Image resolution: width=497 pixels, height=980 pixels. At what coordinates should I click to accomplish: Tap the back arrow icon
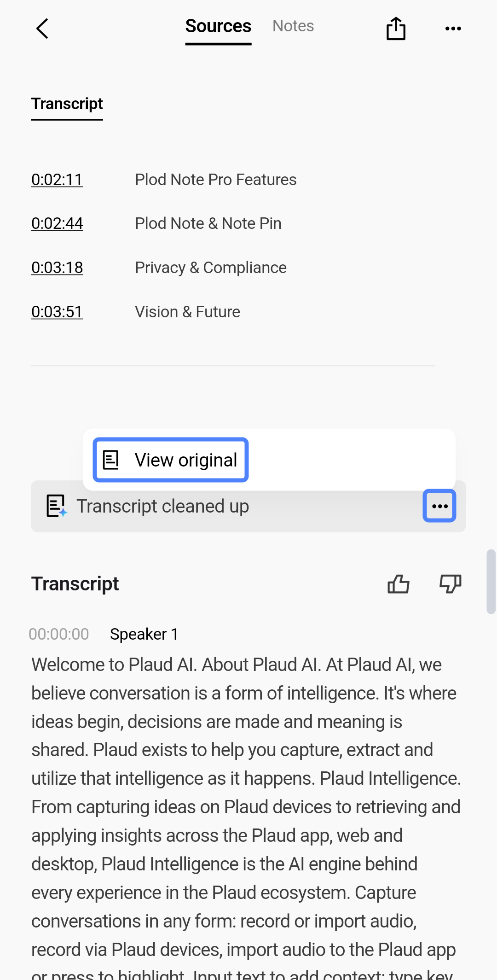tap(42, 29)
